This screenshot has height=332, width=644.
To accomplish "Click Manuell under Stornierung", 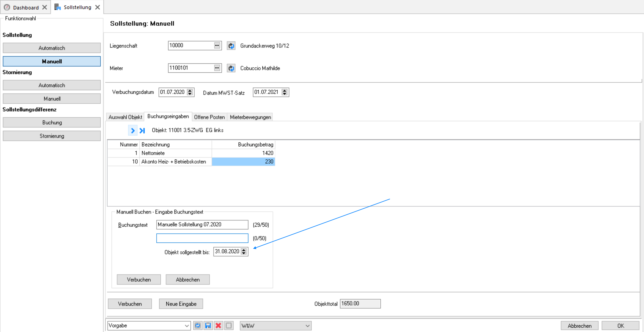I will (x=52, y=99).
